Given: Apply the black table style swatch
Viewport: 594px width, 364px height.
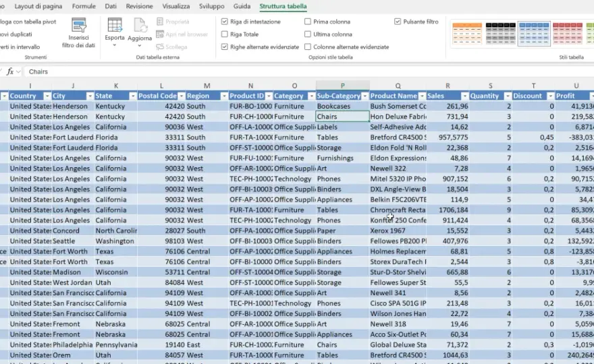Looking at the screenshot, I should [500, 33].
